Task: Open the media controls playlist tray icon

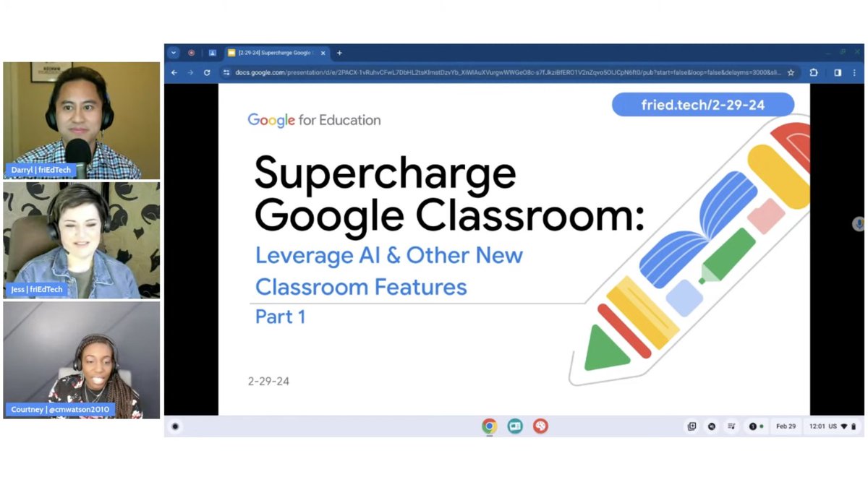Action: point(732,426)
